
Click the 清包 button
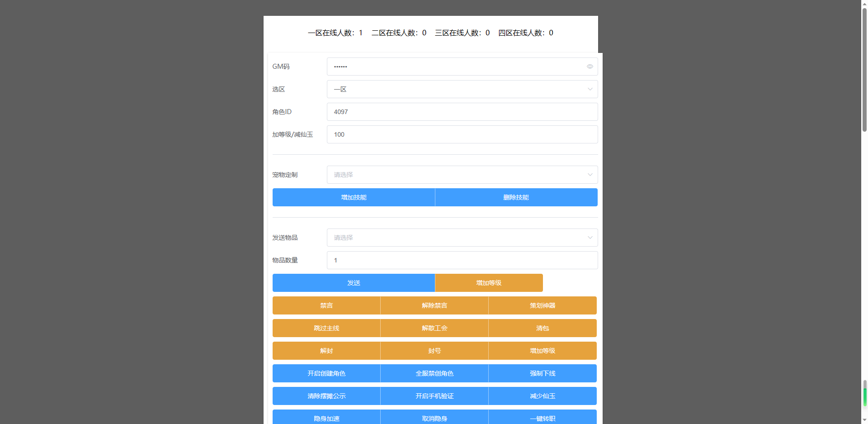click(x=542, y=328)
